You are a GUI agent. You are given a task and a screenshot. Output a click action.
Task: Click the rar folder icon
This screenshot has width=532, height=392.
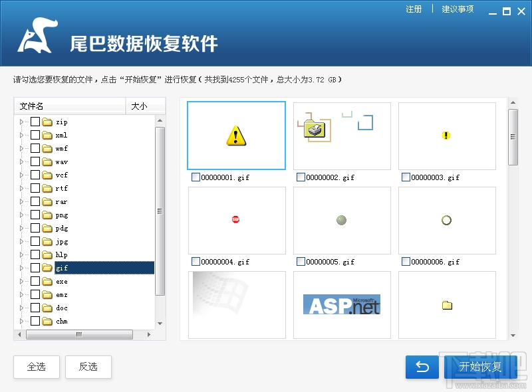tap(47, 201)
